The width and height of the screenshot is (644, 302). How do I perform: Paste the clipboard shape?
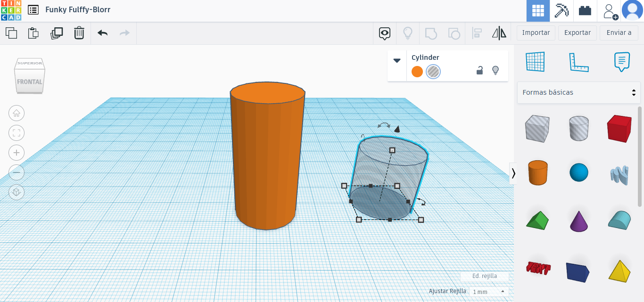coord(33,33)
